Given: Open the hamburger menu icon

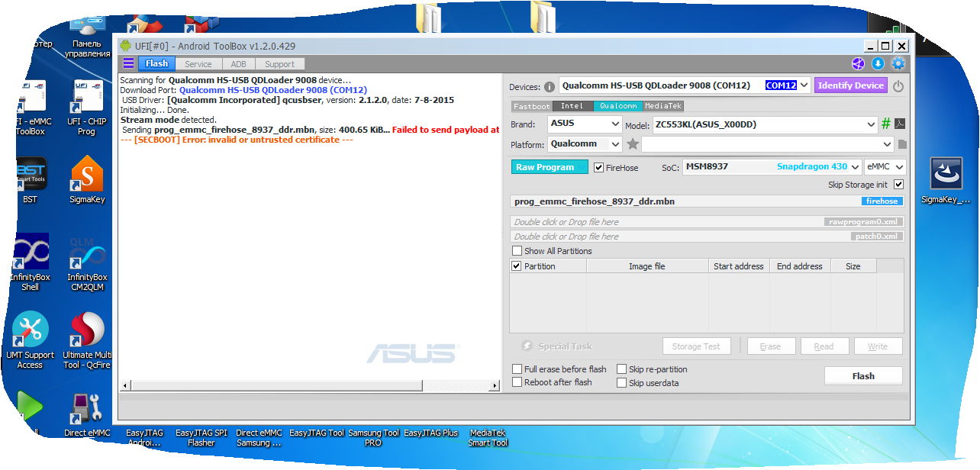Looking at the screenshot, I should click(128, 63).
